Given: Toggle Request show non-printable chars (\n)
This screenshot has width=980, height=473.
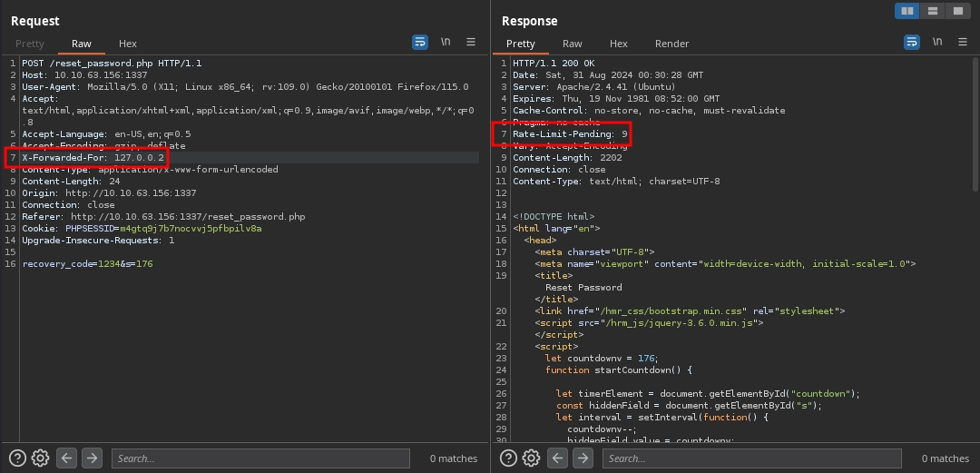Looking at the screenshot, I should coord(446,43).
